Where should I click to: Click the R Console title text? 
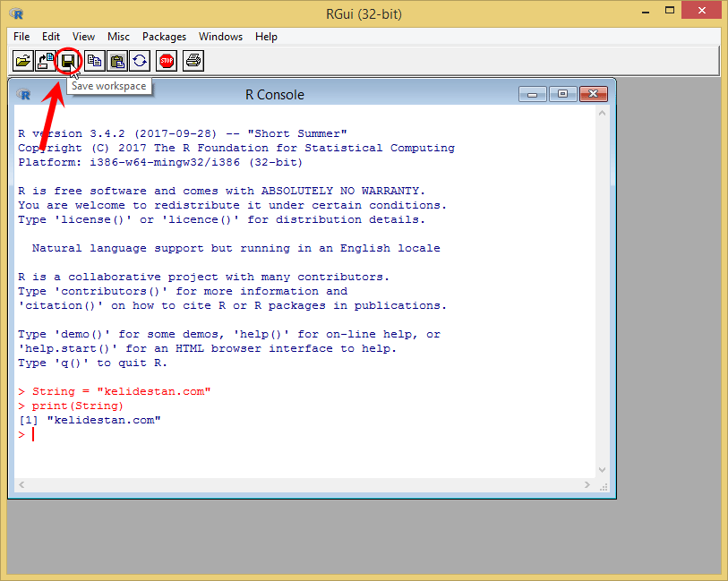[275, 95]
